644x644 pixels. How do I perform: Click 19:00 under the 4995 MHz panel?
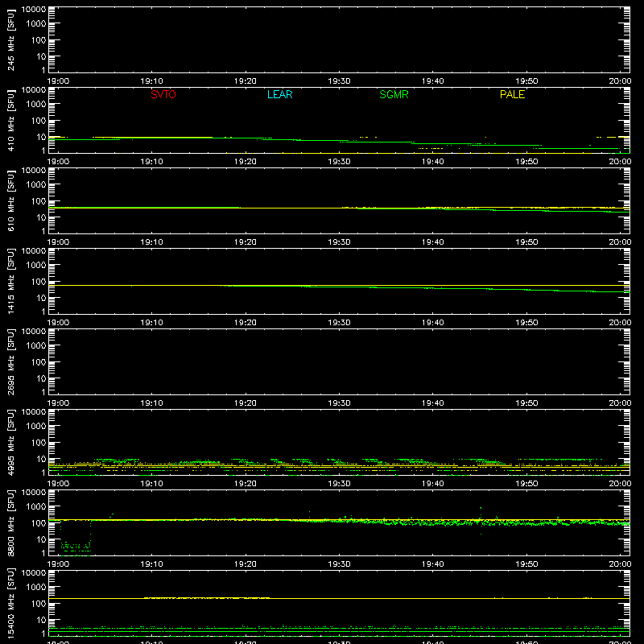58,484
